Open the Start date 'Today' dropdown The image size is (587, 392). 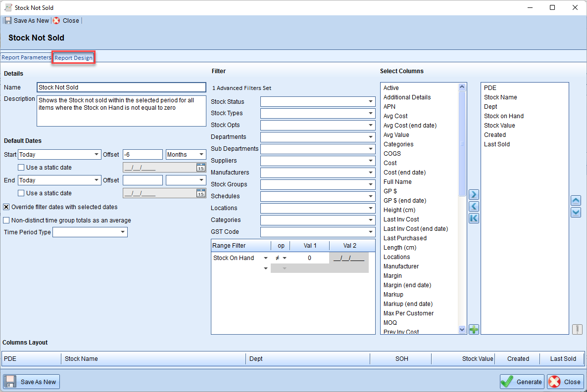point(96,155)
